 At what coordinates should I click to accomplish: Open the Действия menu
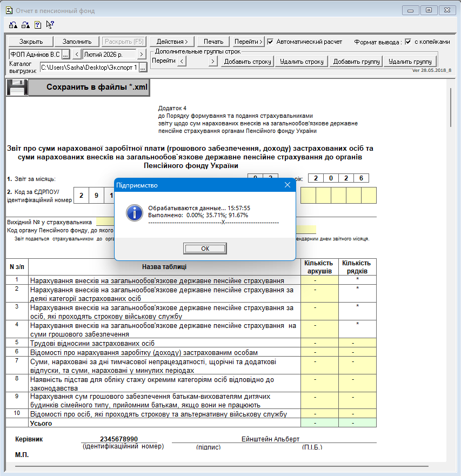click(x=172, y=42)
